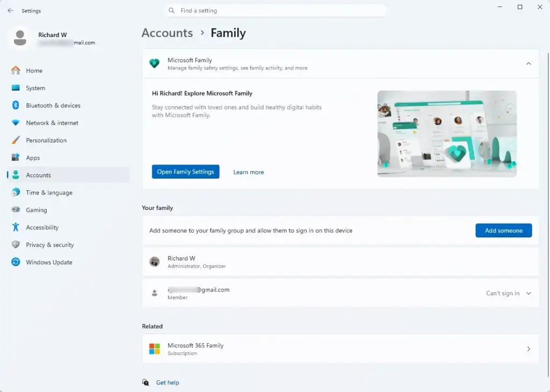Click the Get help headset icon
This screenshot has width=550, height=392.
tap(146, 382)
